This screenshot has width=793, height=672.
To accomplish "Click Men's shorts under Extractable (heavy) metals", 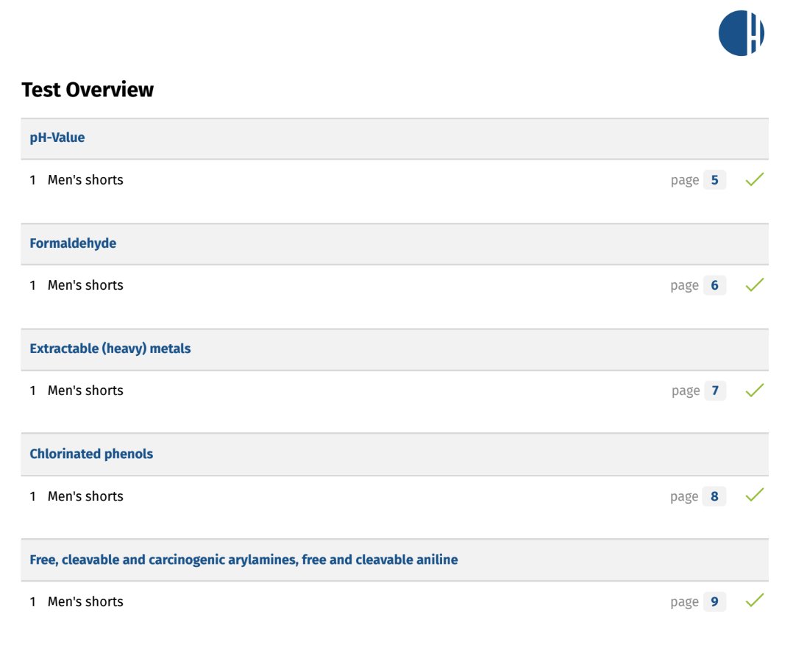I will 85,390.
